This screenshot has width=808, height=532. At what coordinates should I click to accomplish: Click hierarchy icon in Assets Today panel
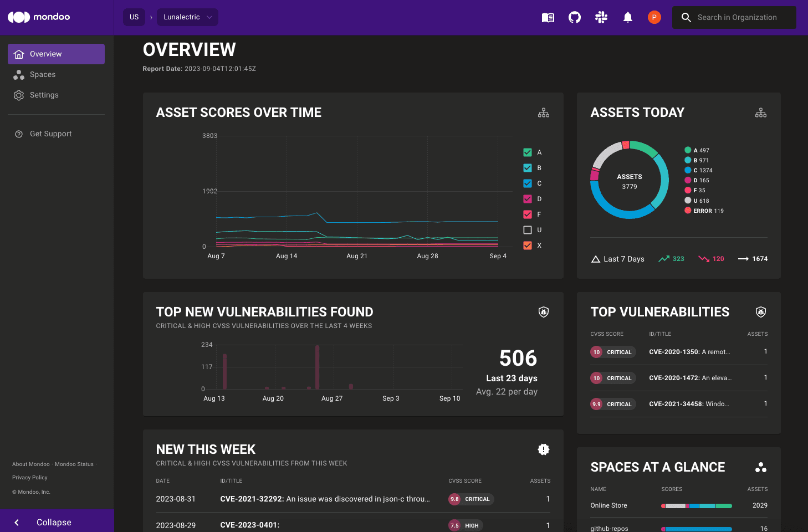[x=761, y=113]
